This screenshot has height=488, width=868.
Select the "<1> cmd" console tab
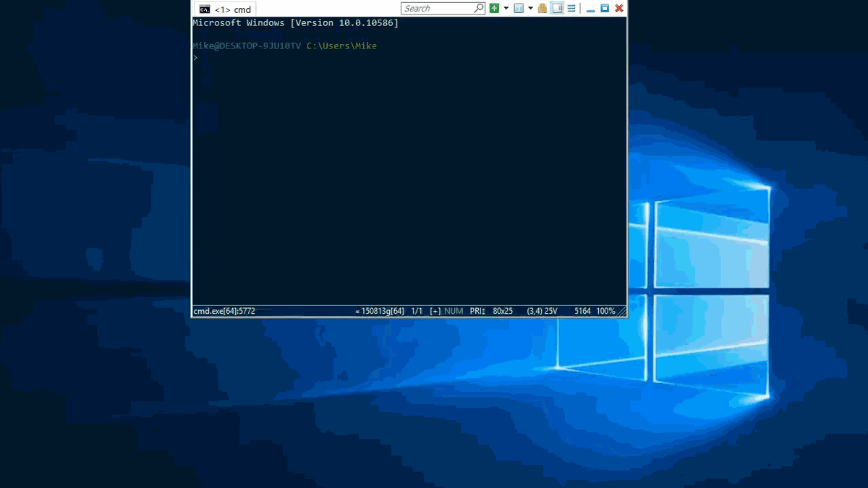coord(225,9)
